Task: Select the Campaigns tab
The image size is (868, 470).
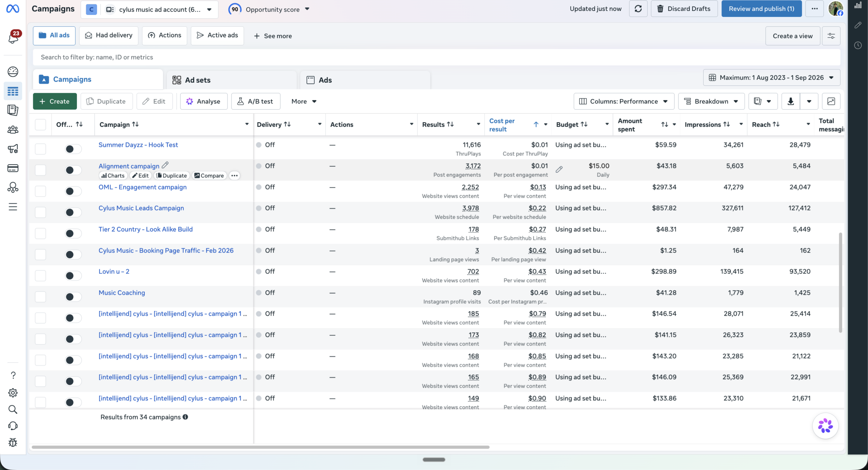Action: (98, 79)
